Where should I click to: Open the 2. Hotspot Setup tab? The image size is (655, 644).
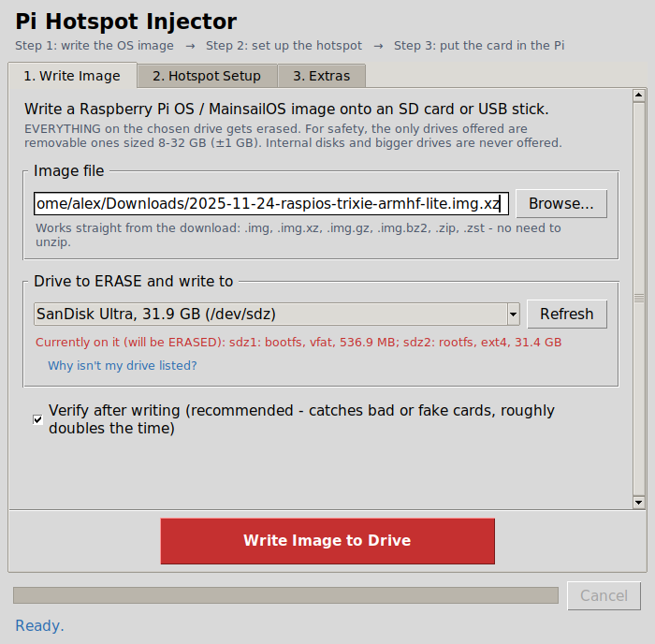point(207,76)
